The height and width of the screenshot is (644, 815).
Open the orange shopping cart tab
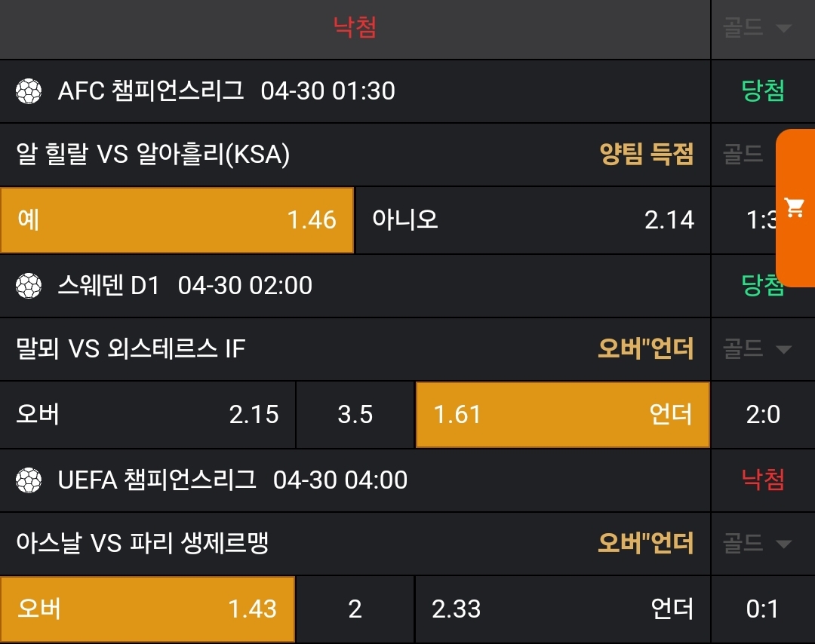pos(795,207)
